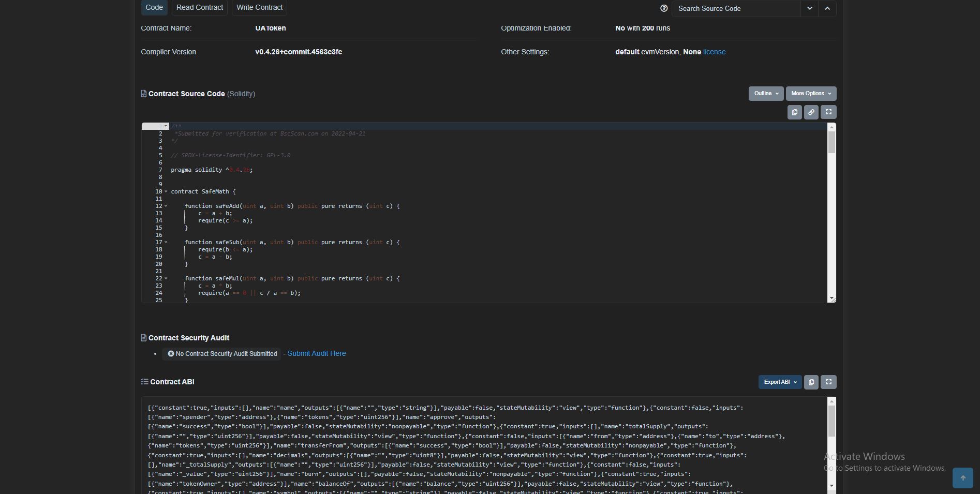Open the Export ABI dropdown
980x494 pixels.
780,382
